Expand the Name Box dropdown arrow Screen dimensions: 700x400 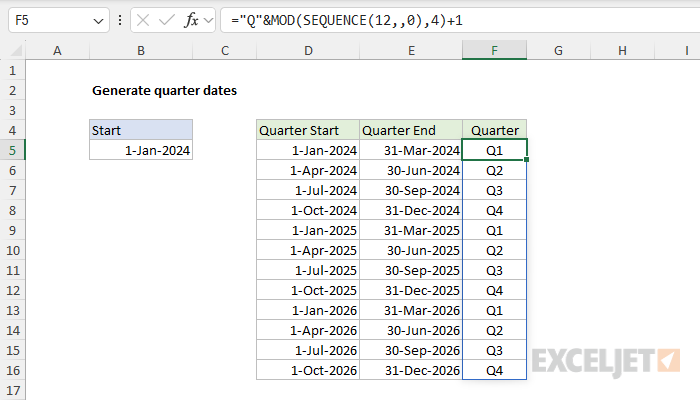click(98, 21)
